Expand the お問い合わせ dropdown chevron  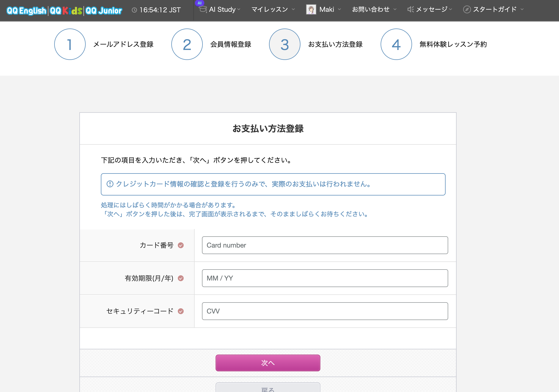pyautogui.click(x=395, y=9)
